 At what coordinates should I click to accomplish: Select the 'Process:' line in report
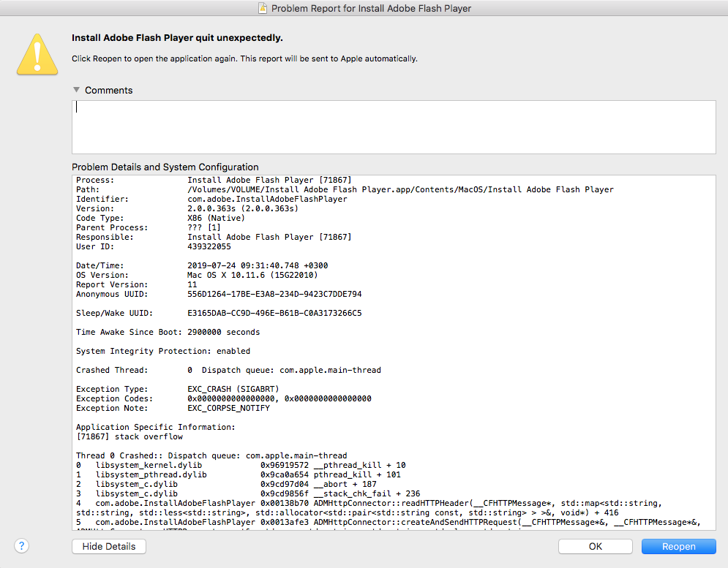tap(214, 180)
